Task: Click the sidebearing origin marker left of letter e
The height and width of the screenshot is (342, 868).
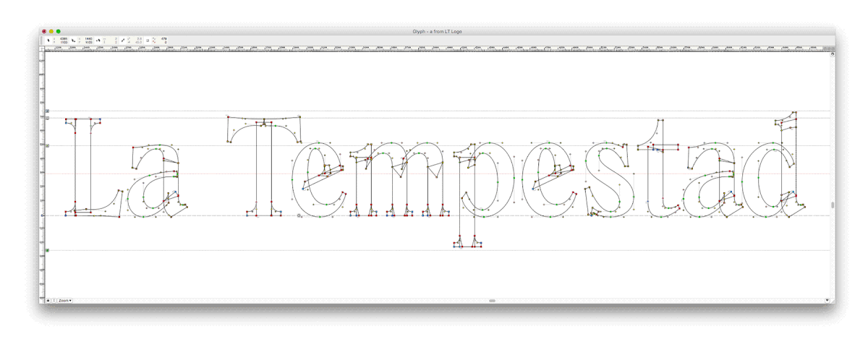Action: pos(299,215)
